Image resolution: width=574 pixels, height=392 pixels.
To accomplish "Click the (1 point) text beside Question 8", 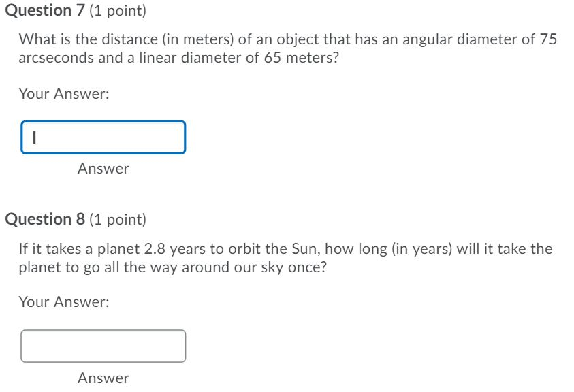I will 117,218.
